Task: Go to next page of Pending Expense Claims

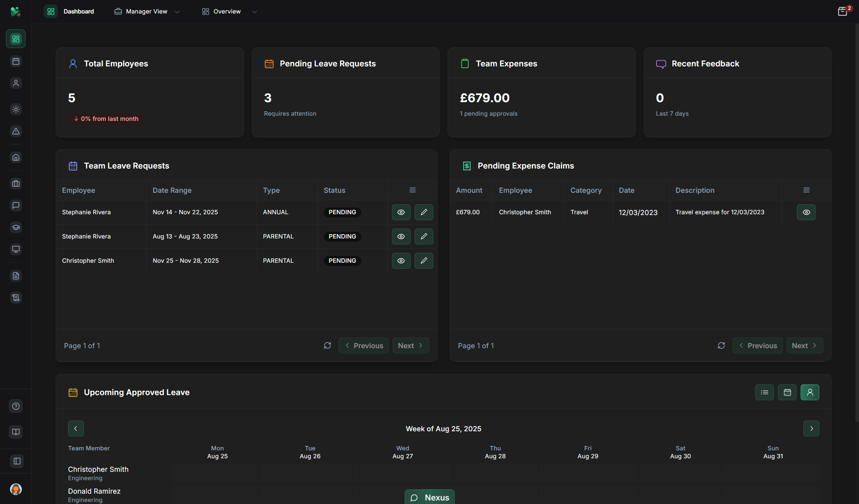Action: (x=804, y=345)
